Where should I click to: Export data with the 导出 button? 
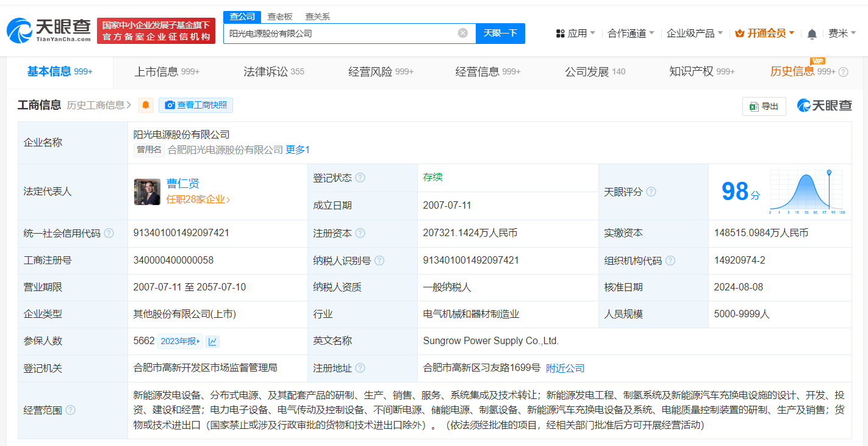[x=764, y=106]
